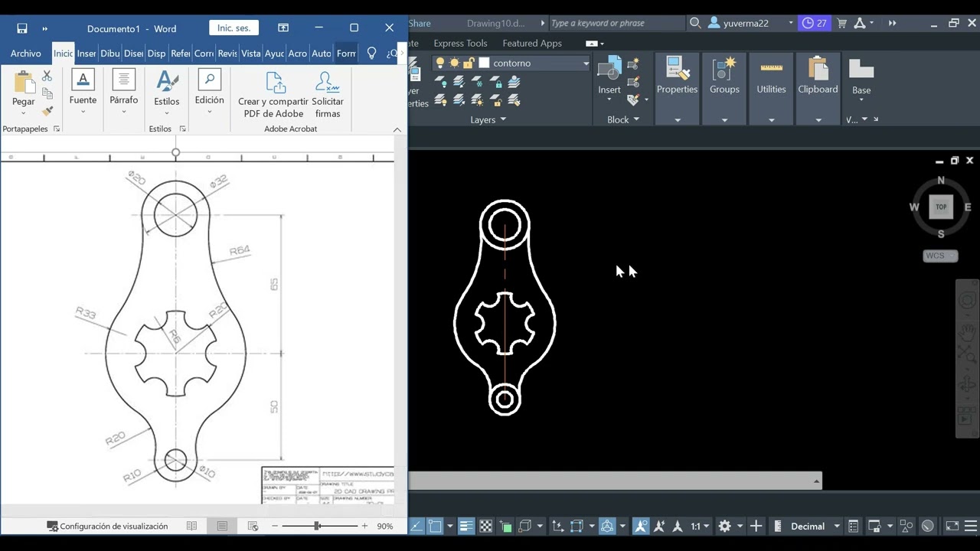Click Crear y compartir PDF de Adobe
The height and width of the screenshot is (551, 980).
[273, 94]
